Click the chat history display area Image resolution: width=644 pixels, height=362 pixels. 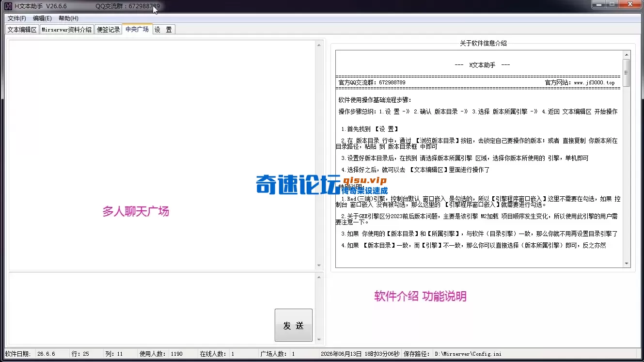pos(162,155)
